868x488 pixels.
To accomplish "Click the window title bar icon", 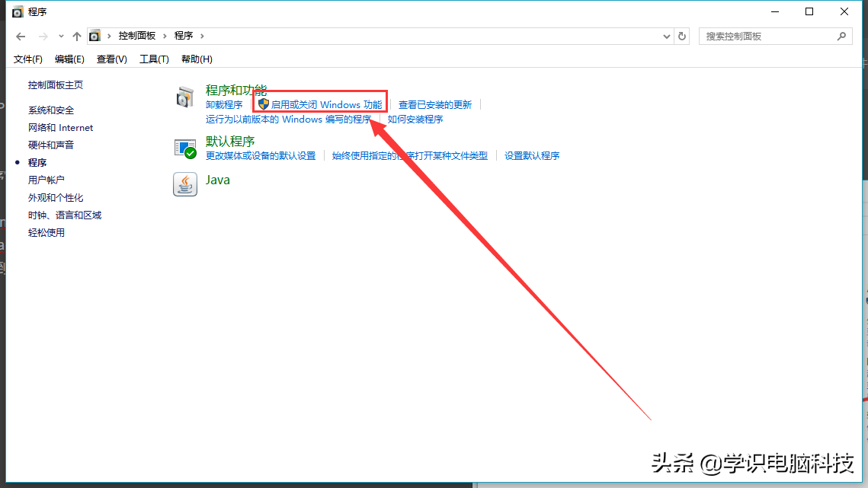I will [x=18, y=11].
